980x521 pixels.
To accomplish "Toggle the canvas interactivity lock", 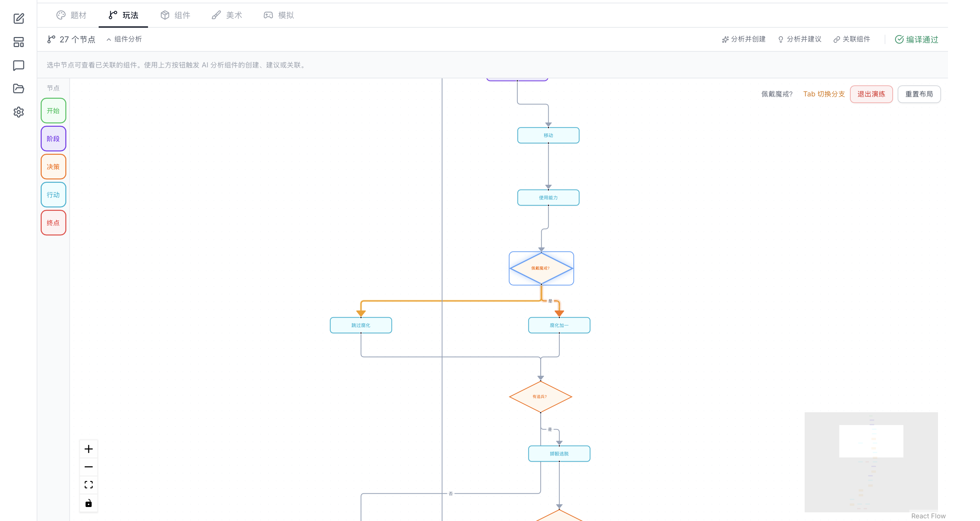I will coord(89,503).
